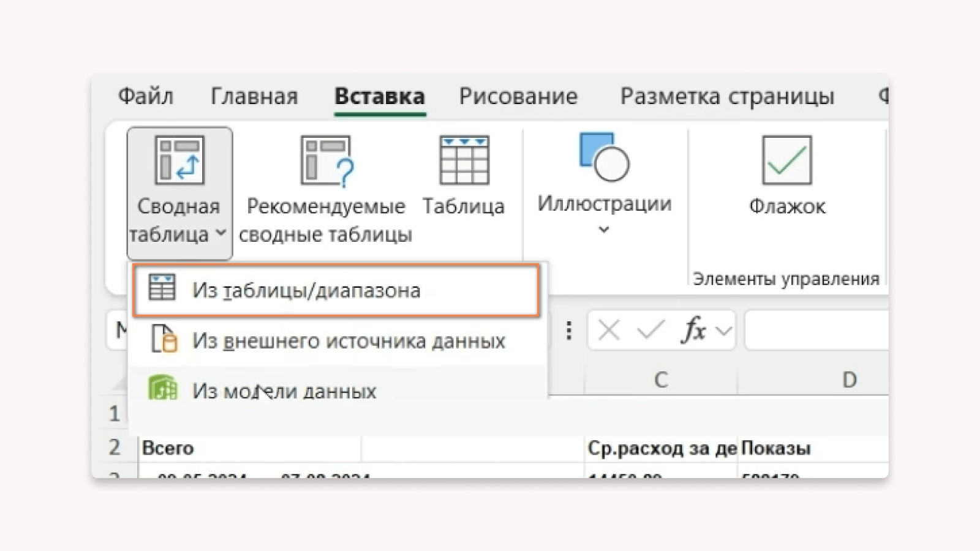980x551 pixels.
Task: Cancel entry with the X icon
Action: (x=609, y=331)
